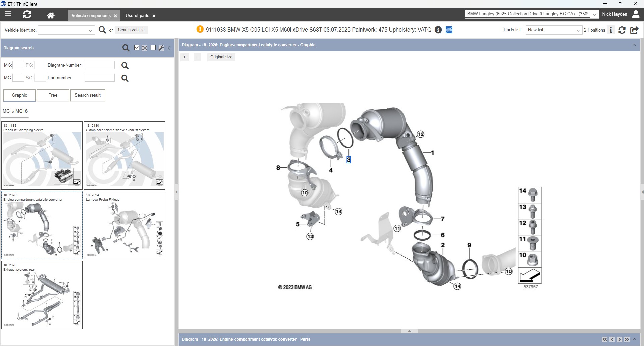This screenshot has height=346, width=644.
Task: Select part callout 8 on diagram
Action: [x=278, y=168]
